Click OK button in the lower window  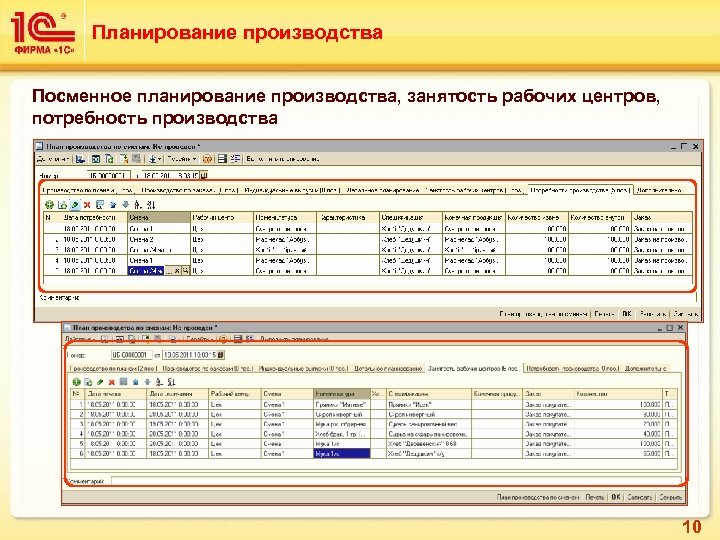tap(616, 497)
